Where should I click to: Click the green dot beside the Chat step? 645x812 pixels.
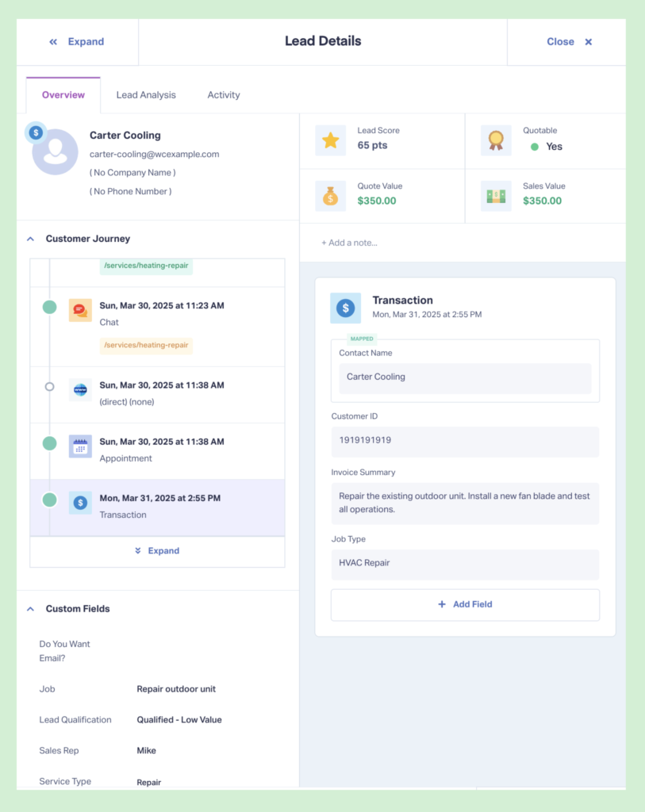click(49, 305)
